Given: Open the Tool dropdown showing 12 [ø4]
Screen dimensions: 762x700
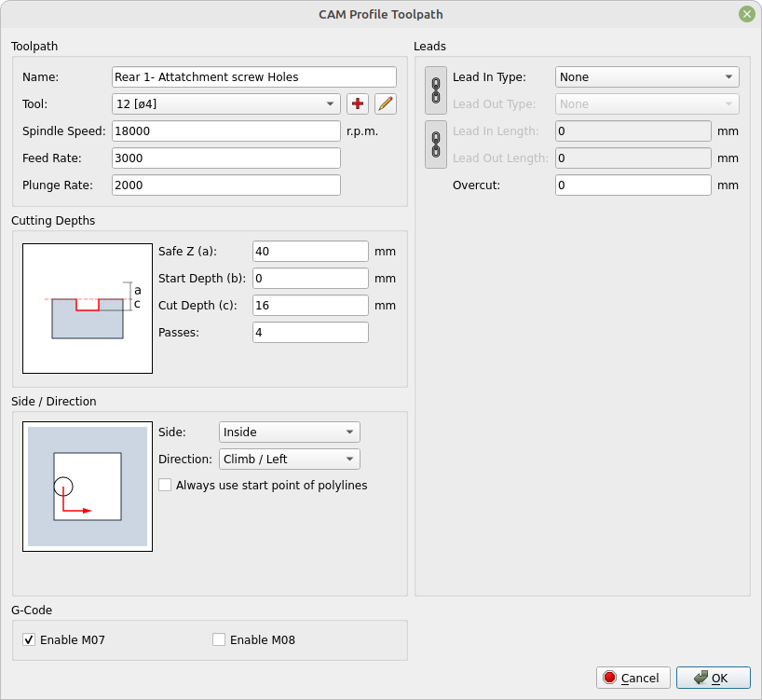Looking at the screenshot, I should point(225,104).
